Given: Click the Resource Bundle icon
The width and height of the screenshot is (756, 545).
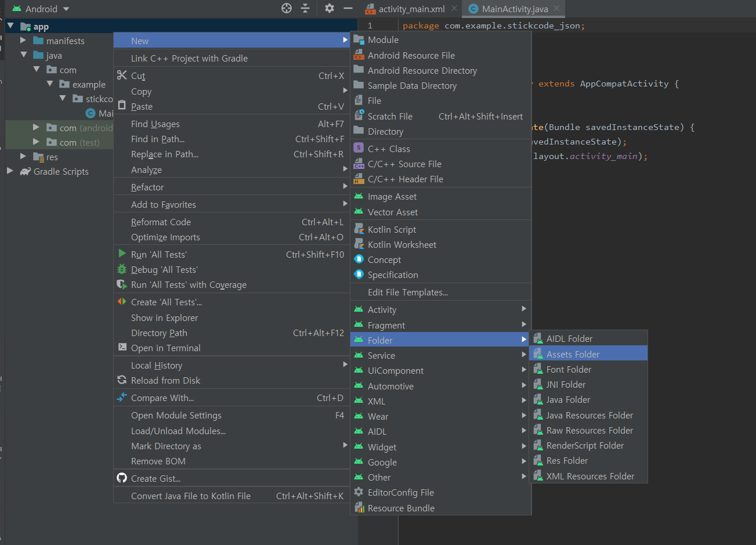Looking at the screenshot, I should click(x=359, y=508).
